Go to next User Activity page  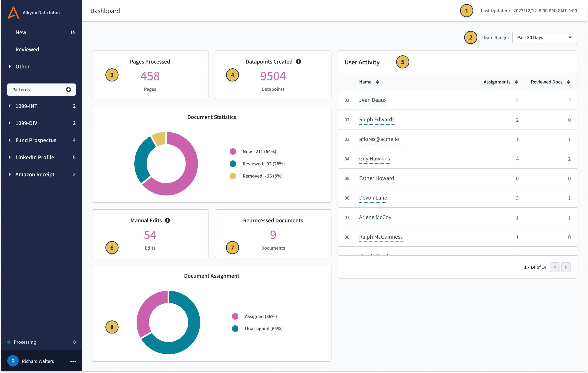pyautogui.click(x=566, y=267)
